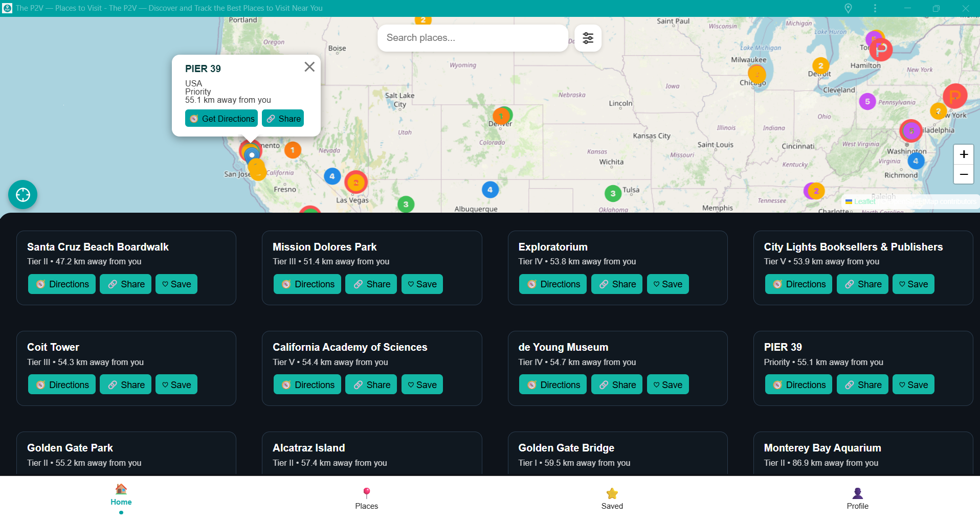This screenshot has height=521, width=980.
Task: Expand the cluster marker showing 5 over Pennsylvania
Action: 867,101
